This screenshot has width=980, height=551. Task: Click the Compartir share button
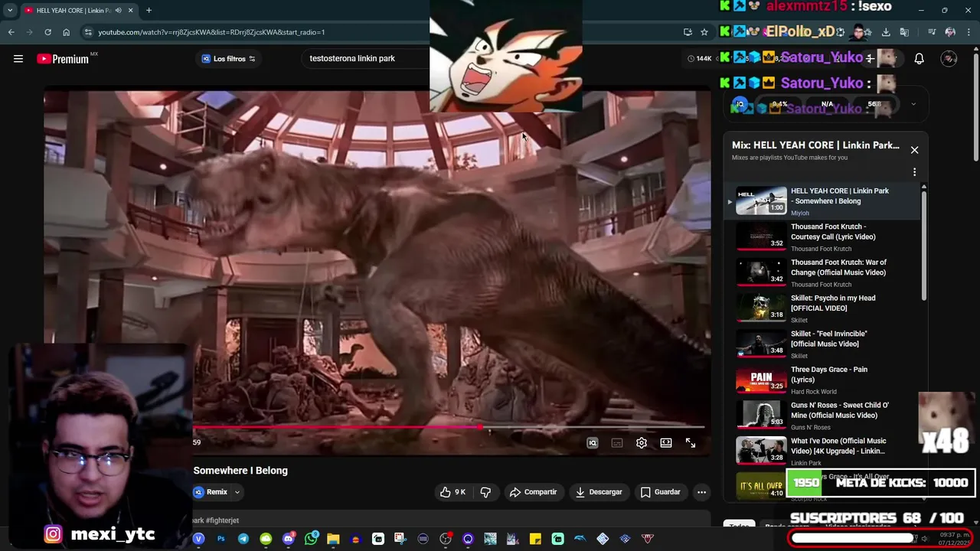pyautogui.click(x=534, y=492)
